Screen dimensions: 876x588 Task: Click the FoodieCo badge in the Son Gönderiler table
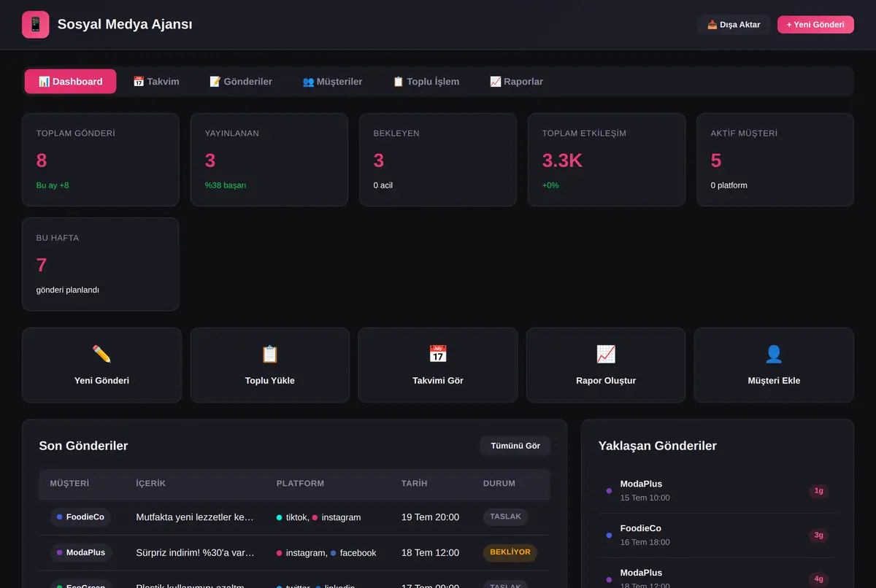click(x=80, y=517)
